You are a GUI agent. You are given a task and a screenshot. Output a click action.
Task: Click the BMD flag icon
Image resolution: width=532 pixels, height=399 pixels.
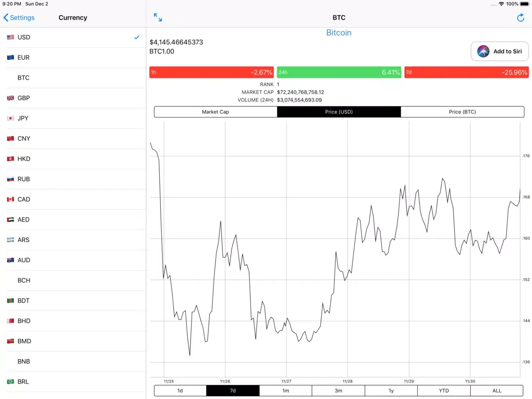point(10,341)
